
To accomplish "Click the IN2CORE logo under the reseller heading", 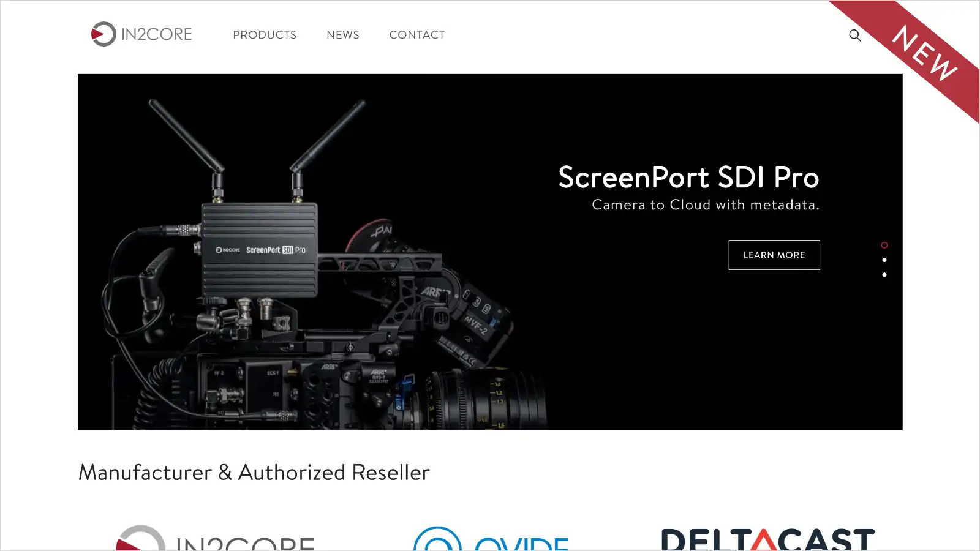I will point(214,539).
